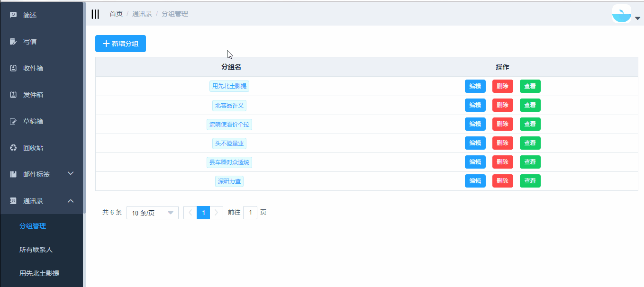This screenshot has height=287, width=644.
Task: Toggle the sidebar collapse hamburger icon
Action: pyautogui.click(x=95, y=14)
